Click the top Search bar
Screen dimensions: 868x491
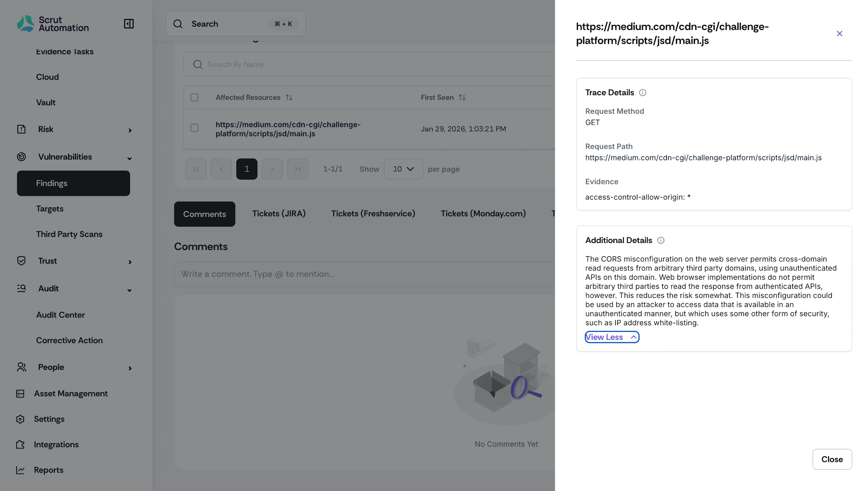point(236,24)
